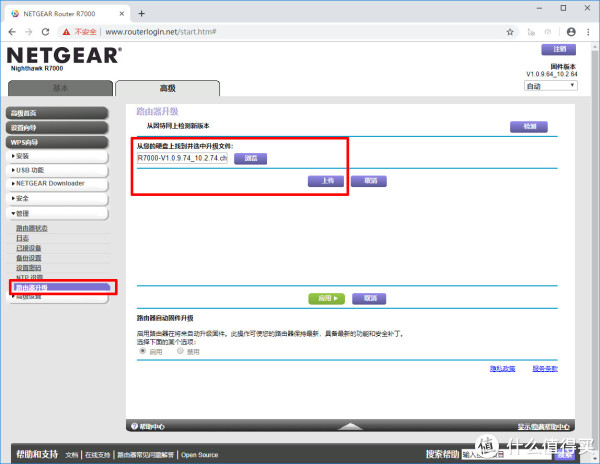Image resolution: width=600 pixels, height=464 pixels.
Task: Bookmark this page with the star icon
Action: (x=510, y=32)
